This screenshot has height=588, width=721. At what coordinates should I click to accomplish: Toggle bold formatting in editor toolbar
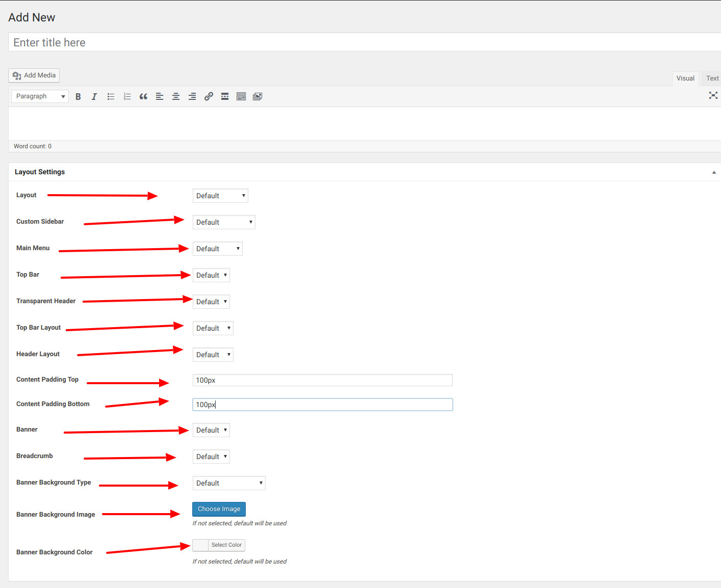tap(78, 96)
